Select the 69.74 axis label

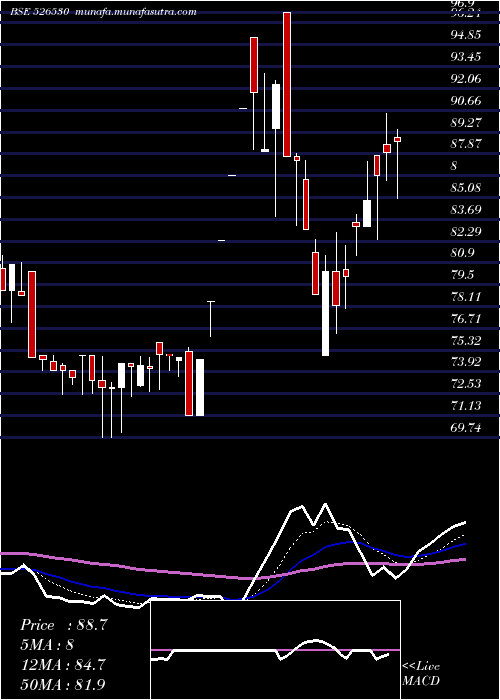466,428
